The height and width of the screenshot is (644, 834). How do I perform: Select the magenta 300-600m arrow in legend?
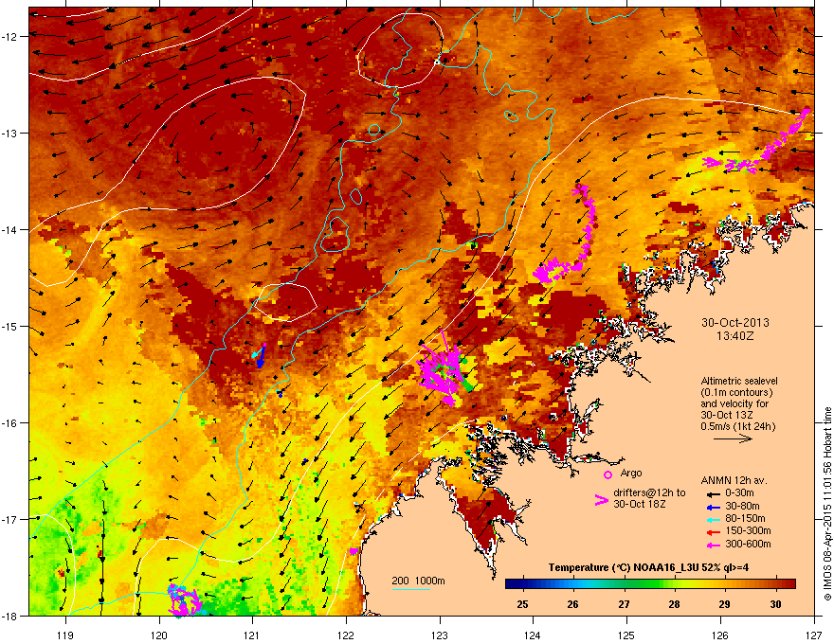click(x=712, y=545)
